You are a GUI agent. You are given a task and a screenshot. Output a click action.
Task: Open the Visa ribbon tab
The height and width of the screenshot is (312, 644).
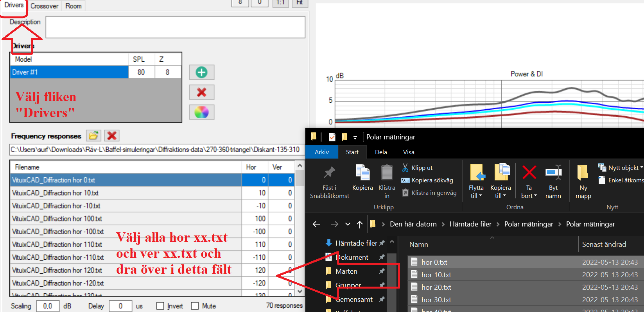click(x=409, y=152)
